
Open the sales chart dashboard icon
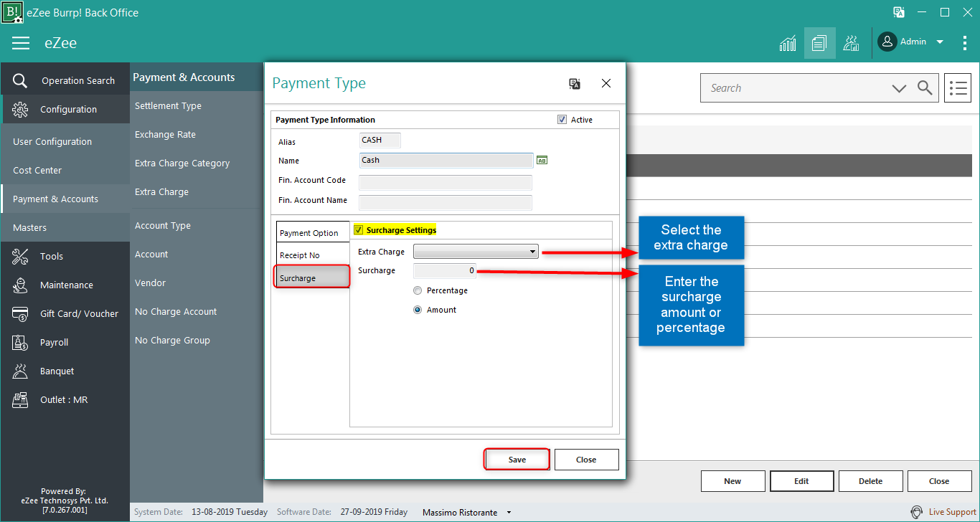coord(788,43)
